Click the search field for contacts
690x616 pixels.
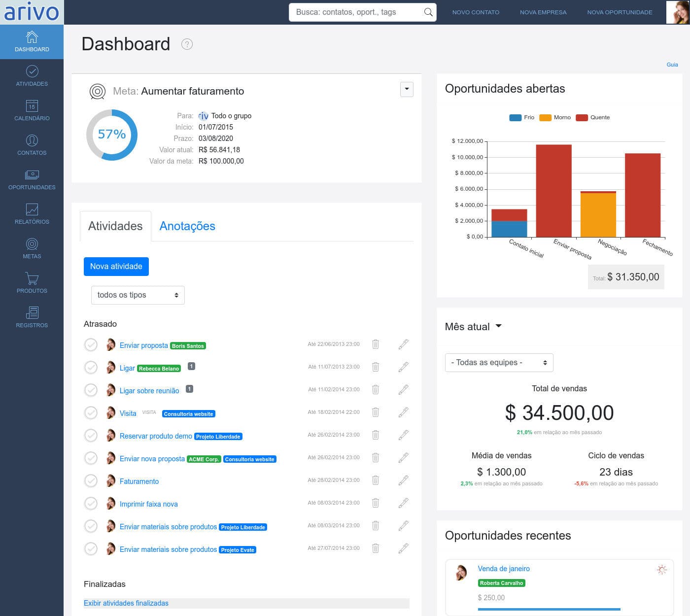click(355, 12)
